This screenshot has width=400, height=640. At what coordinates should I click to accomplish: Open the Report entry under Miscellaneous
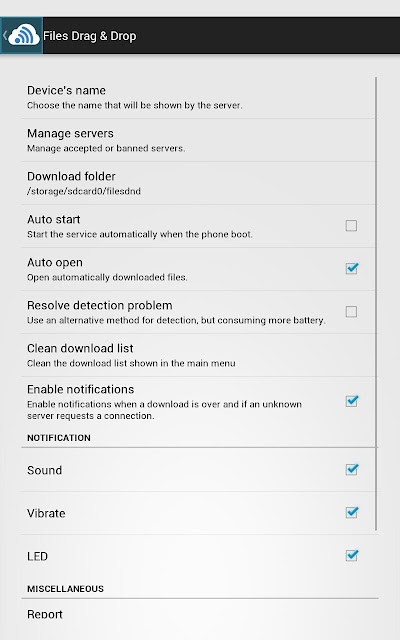pos(200,615)
